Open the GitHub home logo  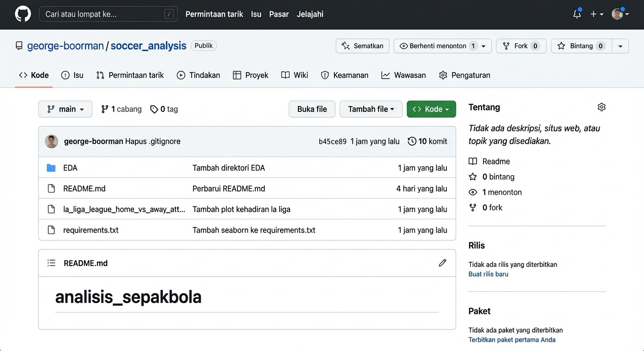[23, 14]
